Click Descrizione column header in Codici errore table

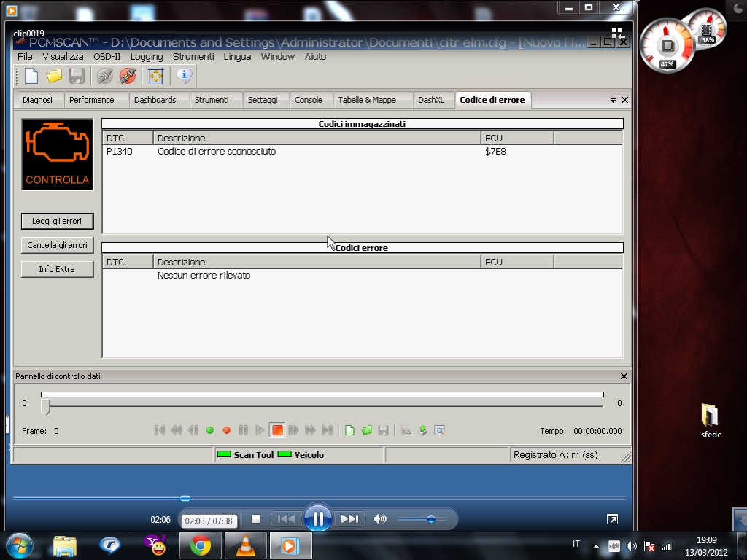point(317,262)
